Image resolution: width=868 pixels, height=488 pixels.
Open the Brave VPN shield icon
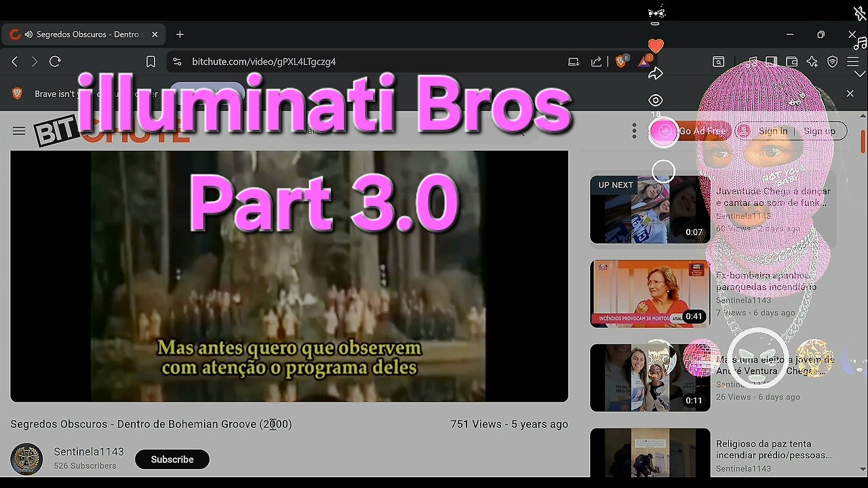point(832,62)
